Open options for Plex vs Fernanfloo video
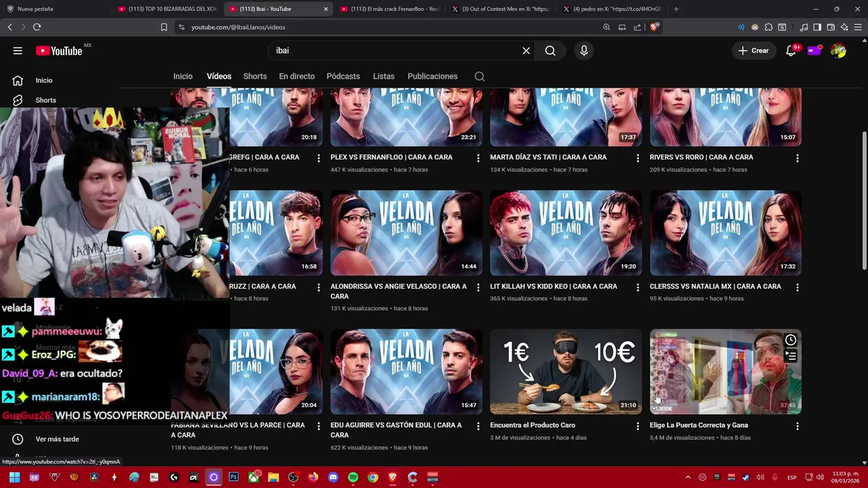Image resolution: width=868 pixels, height=488 pixels. (x=478, y=158)
